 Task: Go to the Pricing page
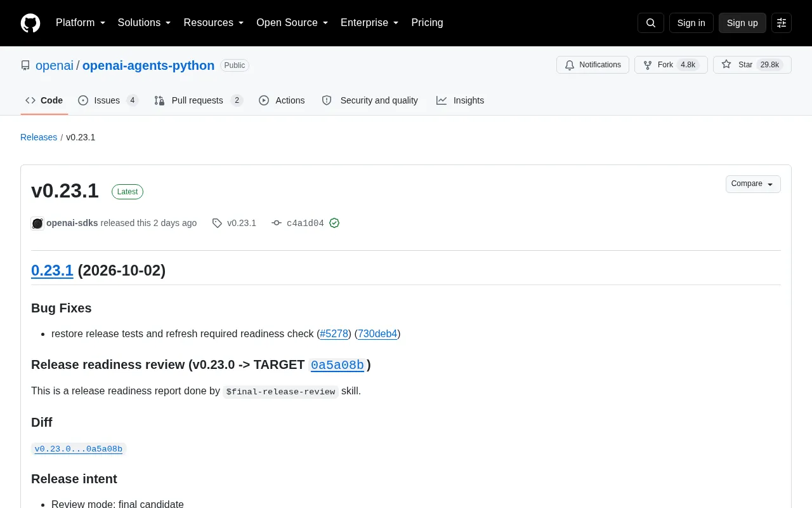tap(427, 23)
